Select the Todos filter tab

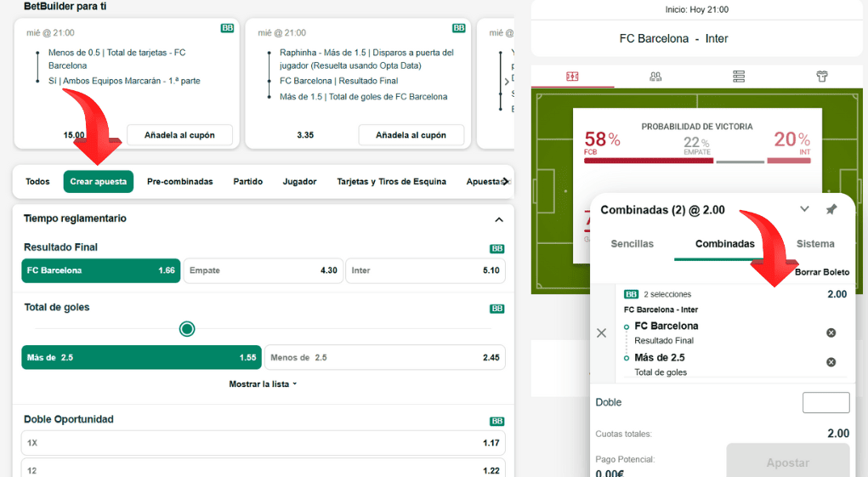pos(37,181)
